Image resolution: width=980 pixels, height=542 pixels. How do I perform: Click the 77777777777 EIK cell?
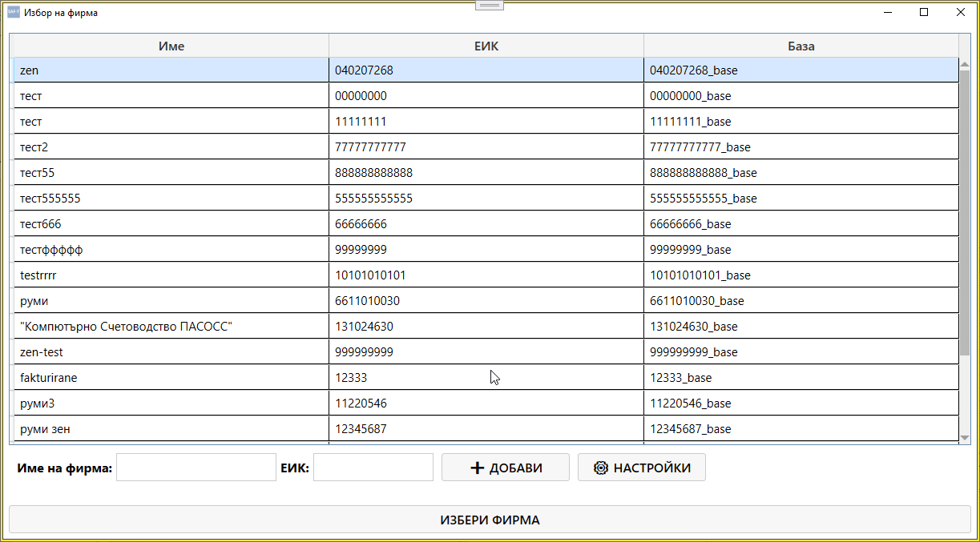(x=486, y=147)
